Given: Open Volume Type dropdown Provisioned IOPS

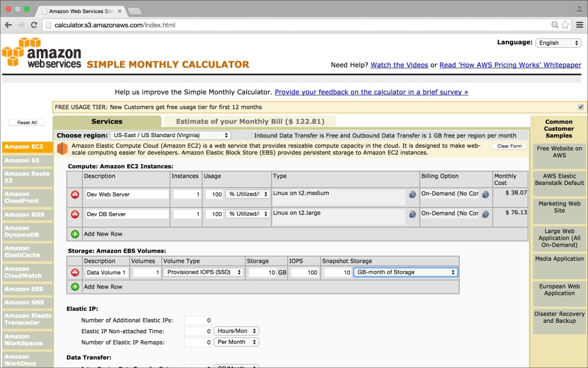Looking at the screenshot, I should point(203,272).
